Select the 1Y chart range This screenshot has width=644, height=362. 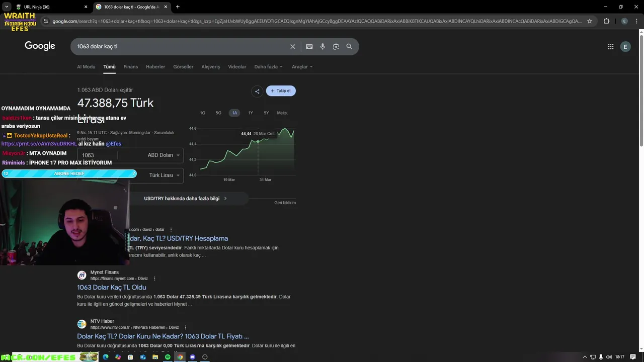coord(251,113)
